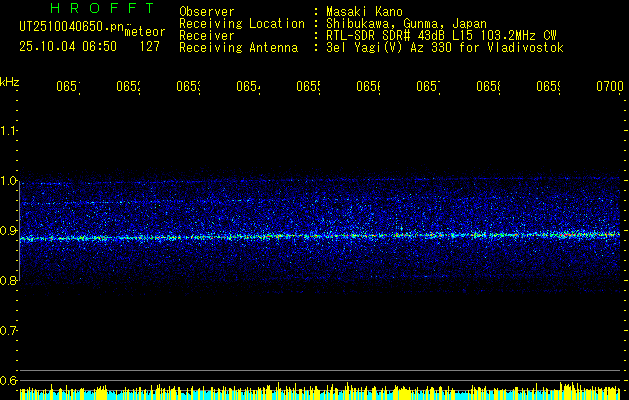Image resolution: width=629 pixels, height=400 pixels.
Task: Click the 0657 time marker
Action: point(428,87)
